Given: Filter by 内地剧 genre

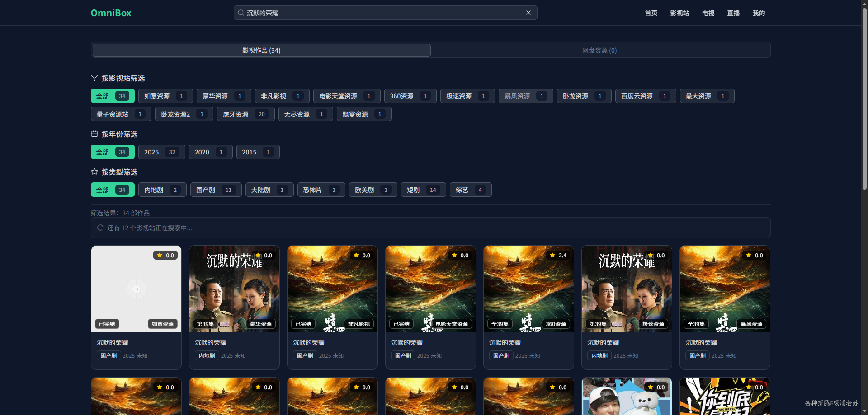Looking at the screenshot, I should pos(162,190).
